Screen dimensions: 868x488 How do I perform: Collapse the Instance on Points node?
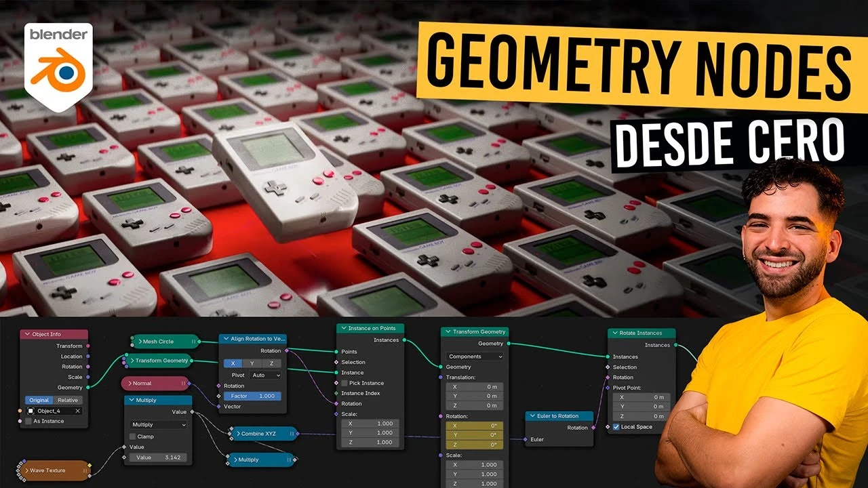pos(342,329)
